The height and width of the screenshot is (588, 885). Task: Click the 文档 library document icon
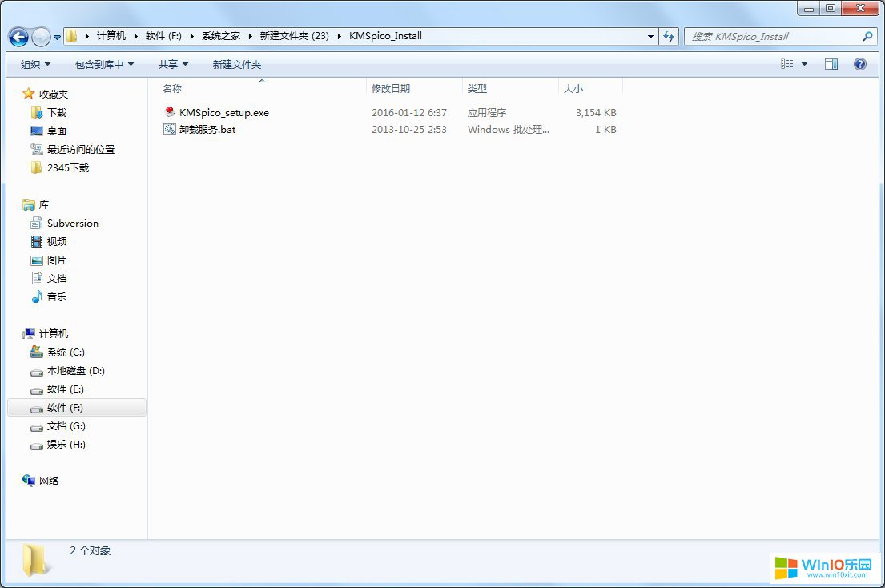point(37,278)
